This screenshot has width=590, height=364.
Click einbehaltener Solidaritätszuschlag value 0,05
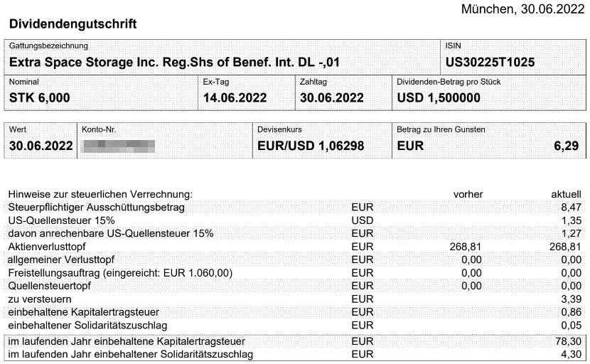pyautogui.click(x=572, y=326)
